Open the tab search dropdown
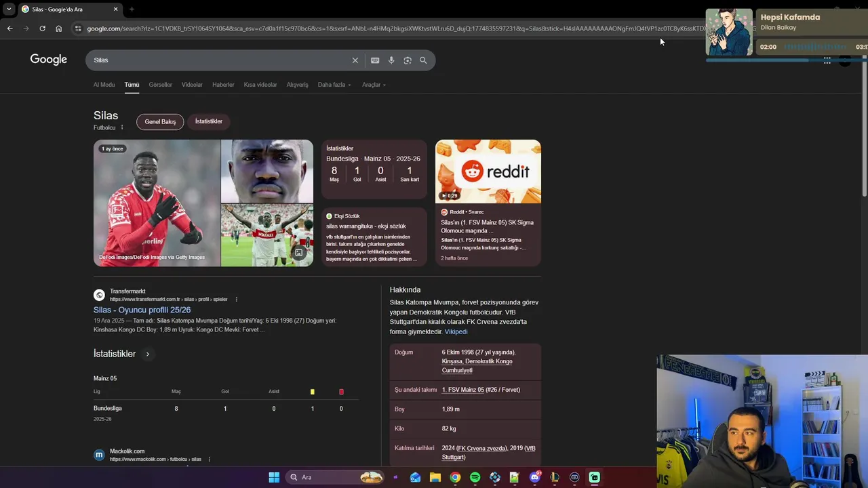This screenshot has height=488, width=868. pyautogui.click(x=9, y=9)
